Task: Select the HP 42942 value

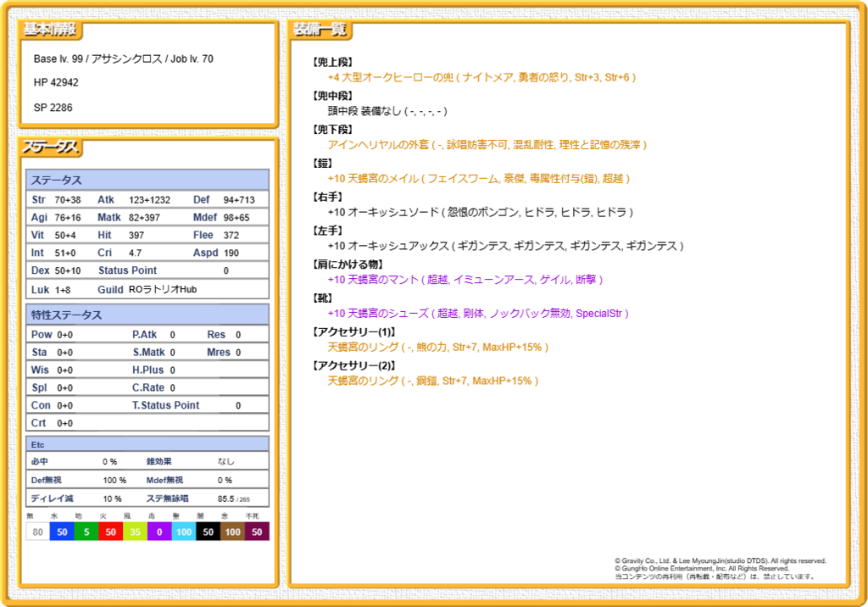Action: (56, 82)
